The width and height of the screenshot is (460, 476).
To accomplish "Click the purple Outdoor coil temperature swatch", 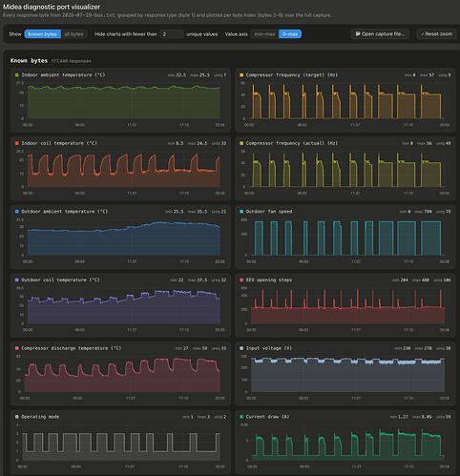I will (17, 279).
